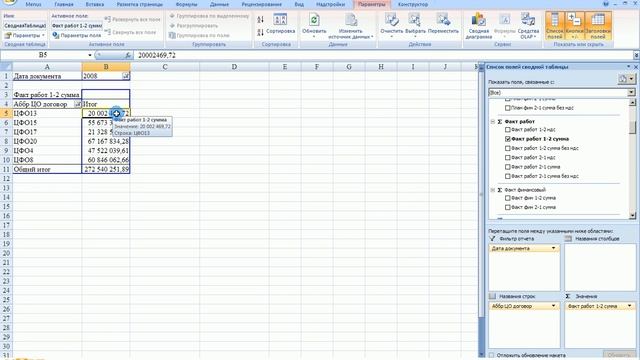Open the Средства OLAP tools

pyautogui.click(x=528, y=26)
